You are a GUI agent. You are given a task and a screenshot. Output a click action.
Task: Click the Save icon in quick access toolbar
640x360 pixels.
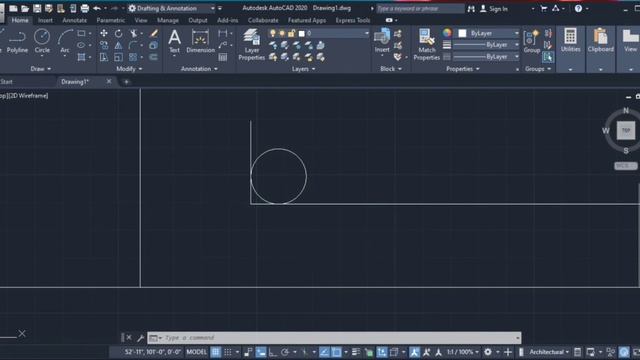point(37,8)
